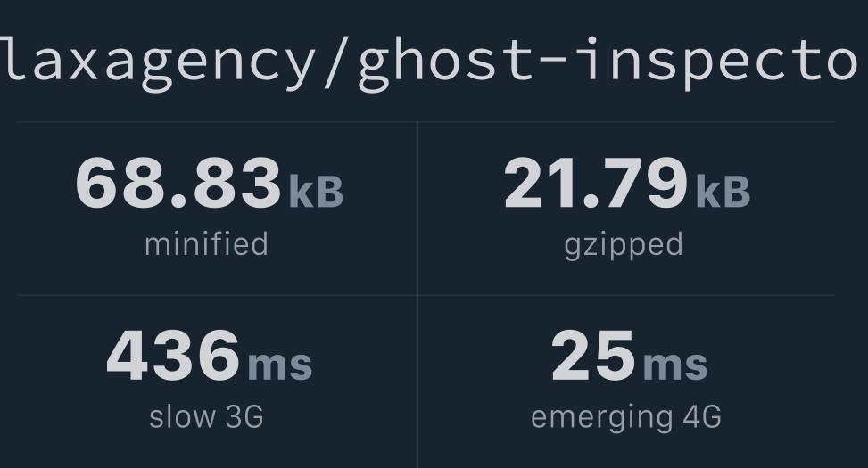Click the hyphen in "ghost-inspecto" text
This screenshot has width=868, height=468.
[x=544, y=61]
